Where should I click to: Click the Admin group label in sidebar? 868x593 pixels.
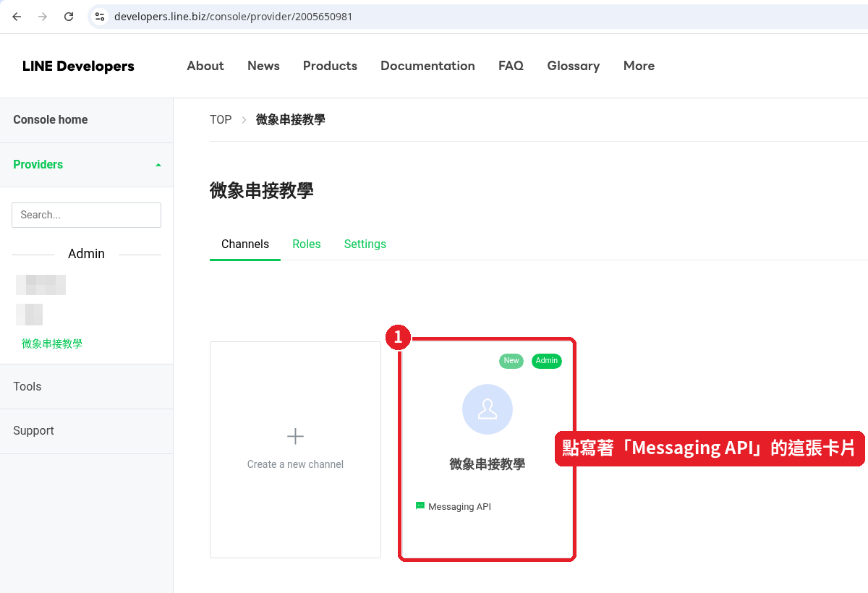pos(86,254)
